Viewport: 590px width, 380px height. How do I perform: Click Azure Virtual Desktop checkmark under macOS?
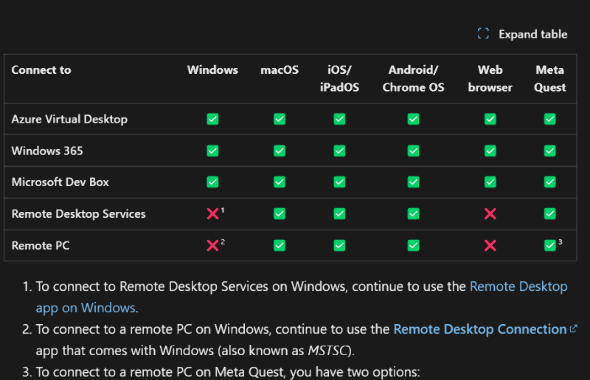(x=279, y=119)
